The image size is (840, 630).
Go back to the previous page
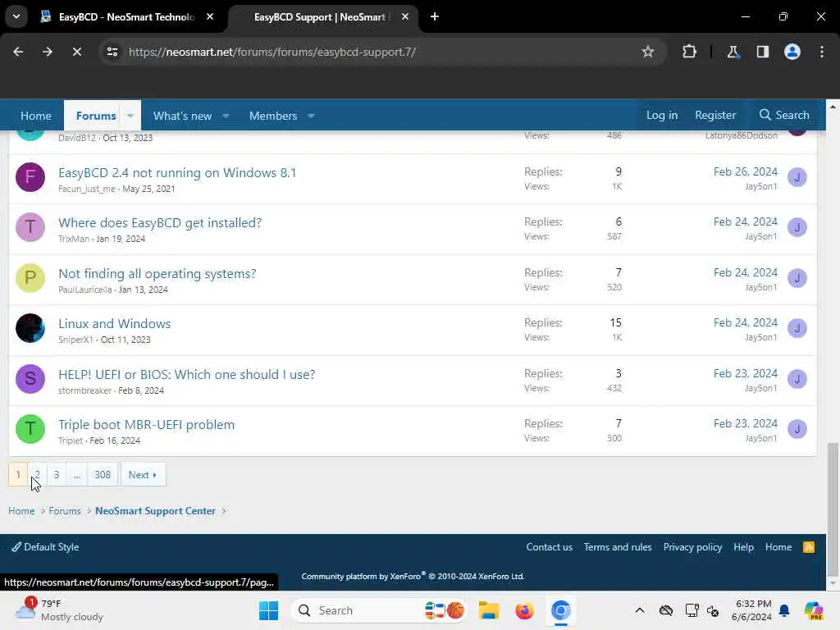pyautogui.click(x=18, y=52)
